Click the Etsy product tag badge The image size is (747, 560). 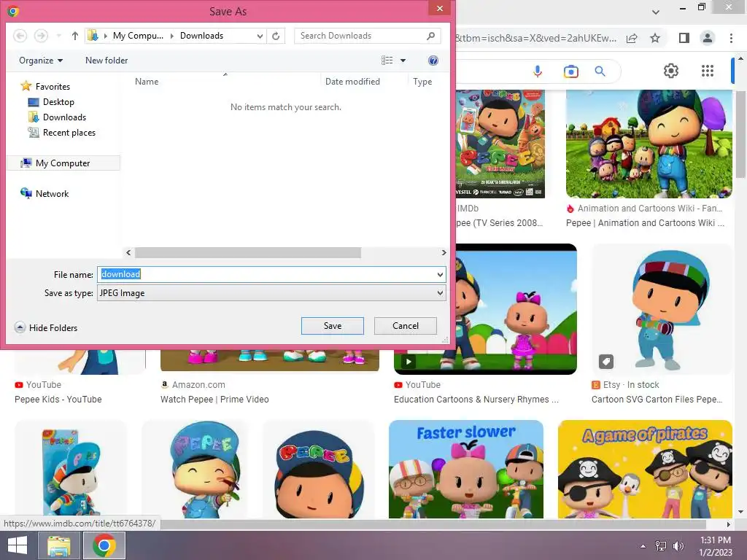tap(606, 362)
